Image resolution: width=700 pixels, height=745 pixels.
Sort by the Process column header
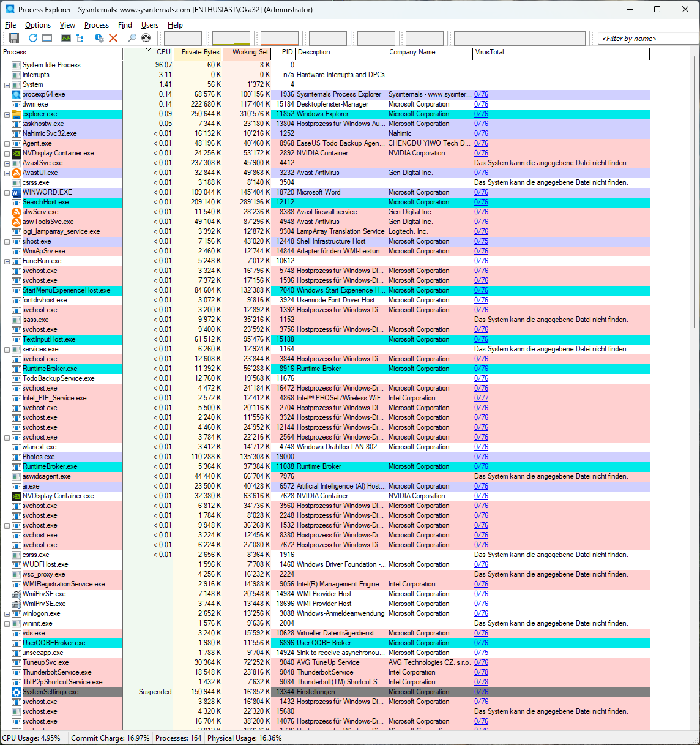(61, 52)
